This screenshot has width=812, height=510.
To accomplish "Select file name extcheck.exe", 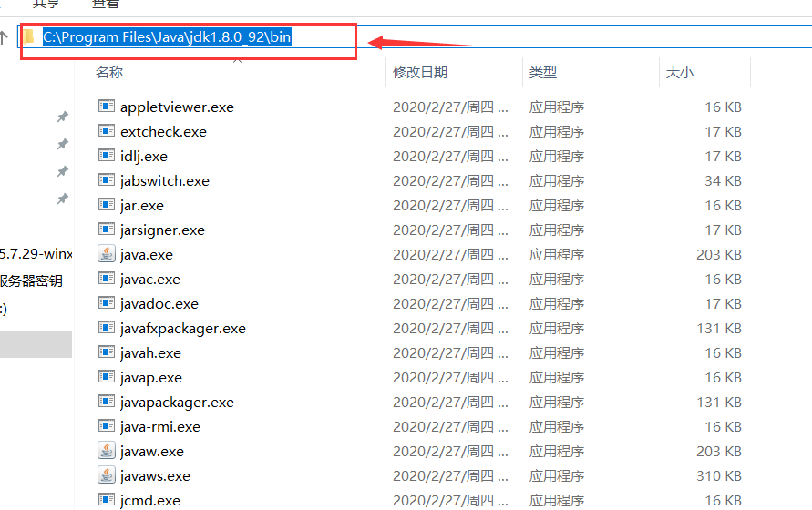I will [x=163, y=132].
